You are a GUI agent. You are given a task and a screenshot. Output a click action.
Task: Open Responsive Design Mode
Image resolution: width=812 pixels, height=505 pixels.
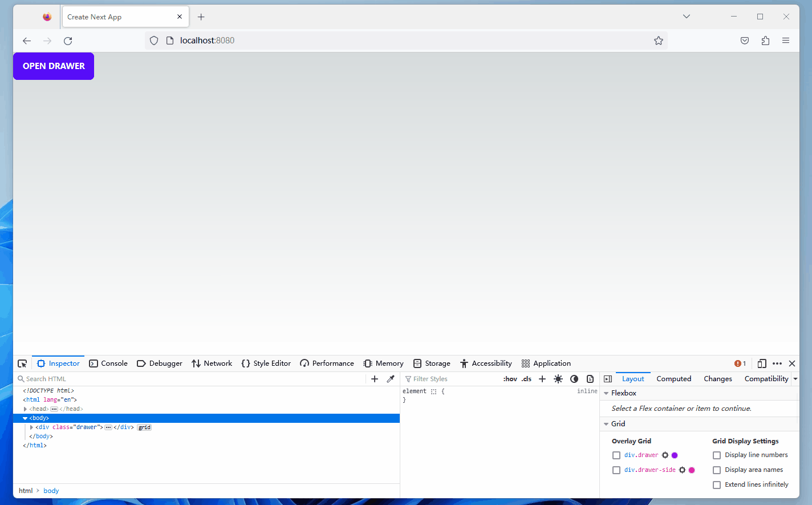click(762, 363)
